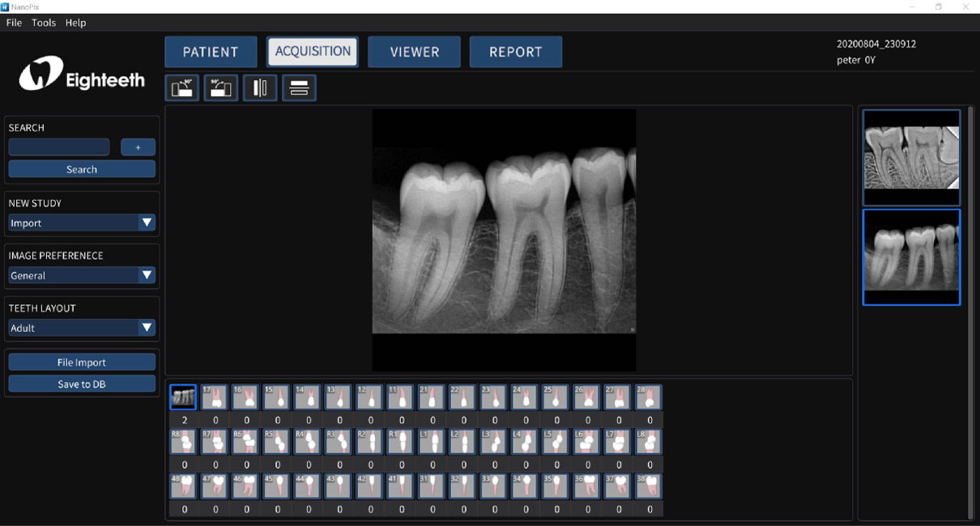Viewport: 980px width, 526px height.
Task: Select tooth 28 in the teeth layout grid
Action: click(649, 397)
